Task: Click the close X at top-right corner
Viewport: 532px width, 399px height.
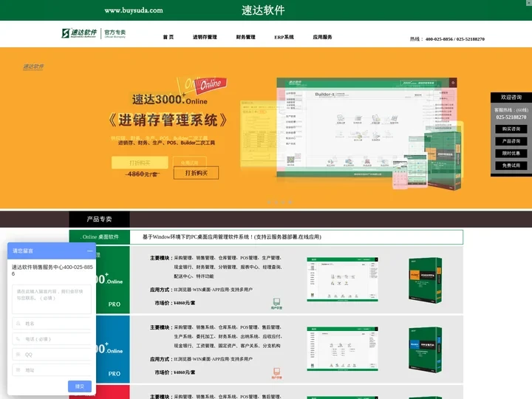Action: coord(528,2)
